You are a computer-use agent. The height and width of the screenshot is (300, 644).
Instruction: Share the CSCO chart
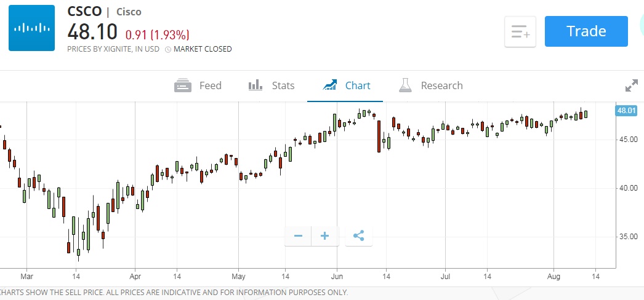tap(359, 236)
